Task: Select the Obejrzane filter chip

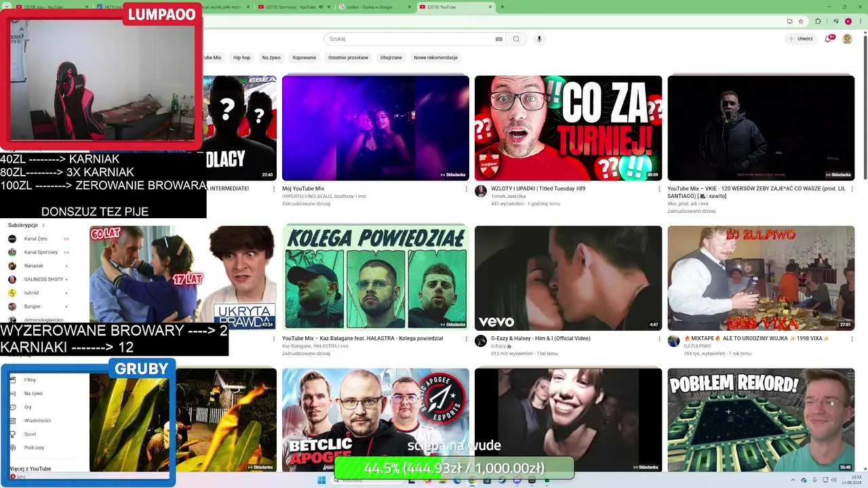Action: (x=391, y=58)
